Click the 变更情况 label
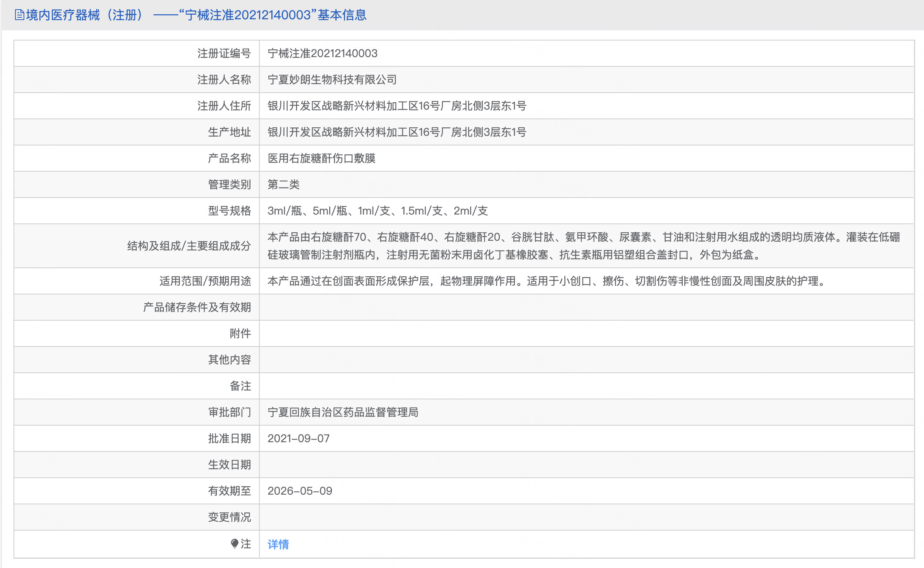This screenshot has width=924, height=568. pyautogui.click(x=230, y=517)
